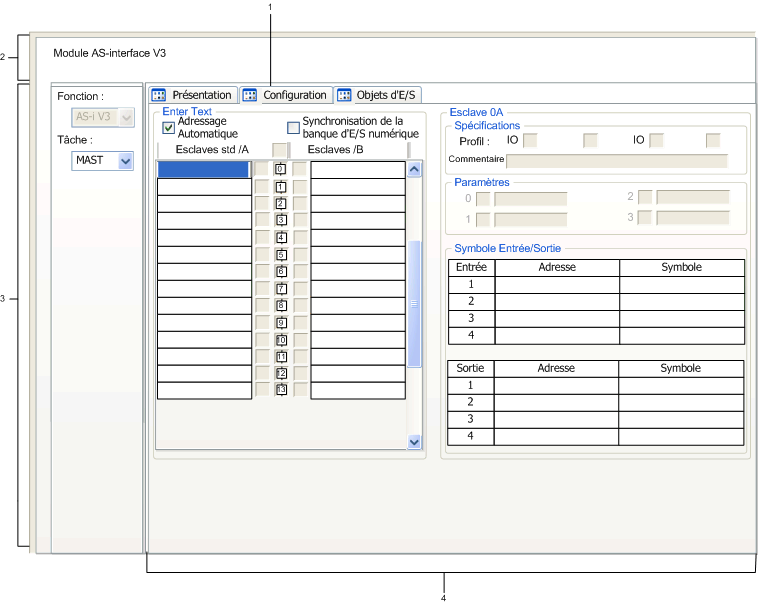This screenshot has width=759, height=605.
Task: Toggle the Paramètres 3 small box
Action: [645, 218]
